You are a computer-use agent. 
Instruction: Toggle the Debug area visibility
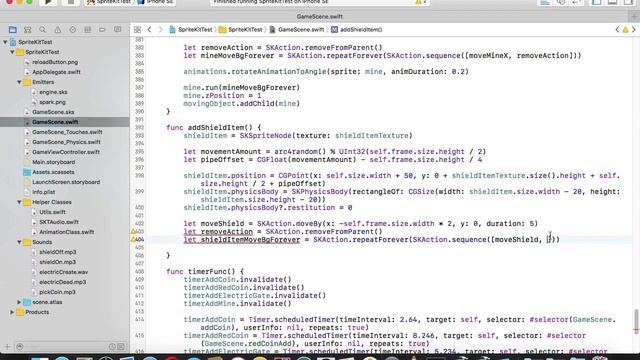613,2
